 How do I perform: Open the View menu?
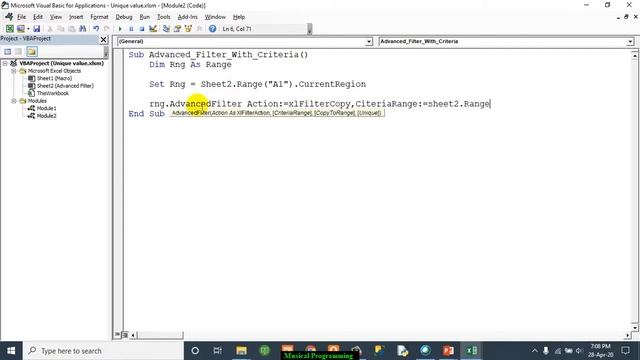point(56,17)
